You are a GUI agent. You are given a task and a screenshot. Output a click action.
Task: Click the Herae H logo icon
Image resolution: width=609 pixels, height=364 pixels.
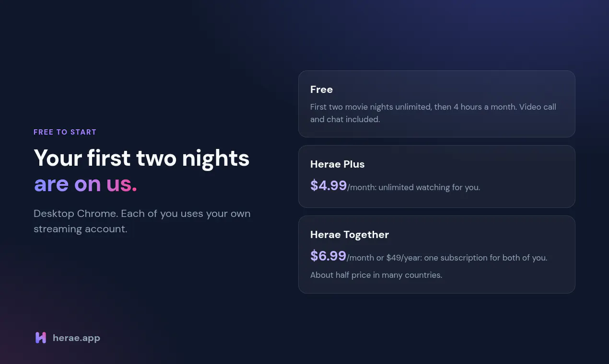tap(41, 338)
